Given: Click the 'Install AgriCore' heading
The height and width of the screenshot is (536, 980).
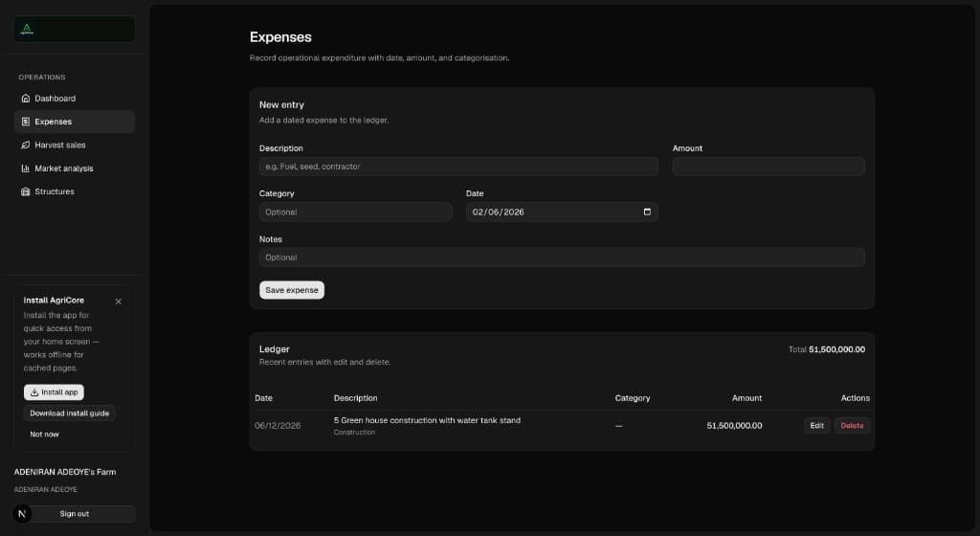Looking at the screenshot, I should click(x=54, y=301).
